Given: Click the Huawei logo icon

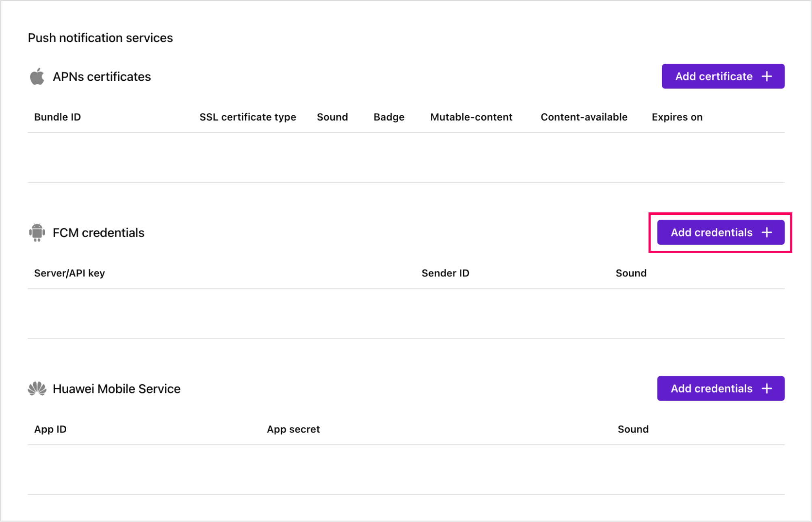Looking at the screenshot, I should tap(37, 388).
